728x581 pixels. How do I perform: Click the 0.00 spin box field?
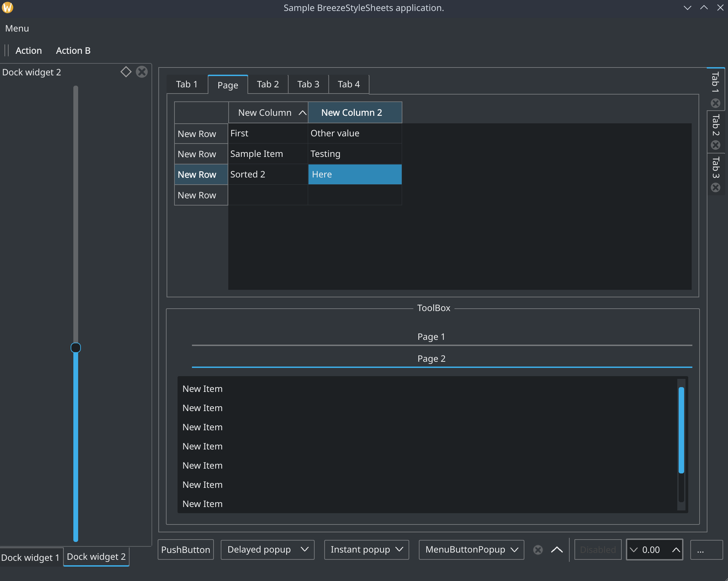655,550
